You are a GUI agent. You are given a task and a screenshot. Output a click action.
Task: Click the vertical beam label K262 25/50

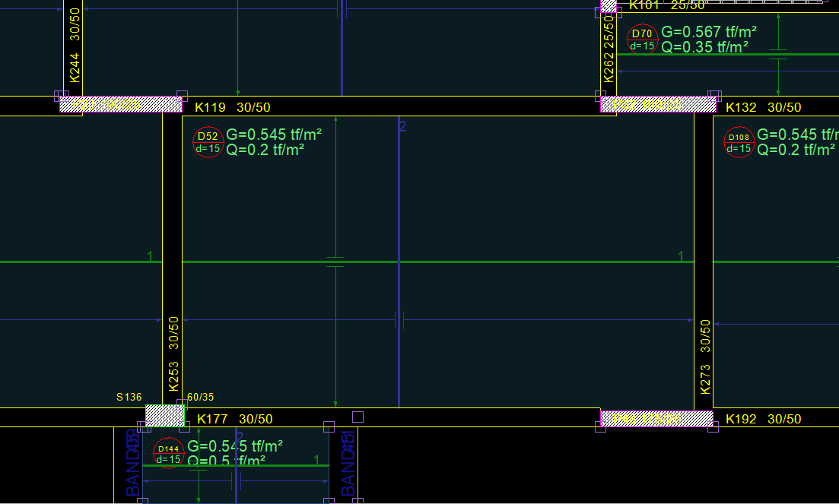(609, 49)
